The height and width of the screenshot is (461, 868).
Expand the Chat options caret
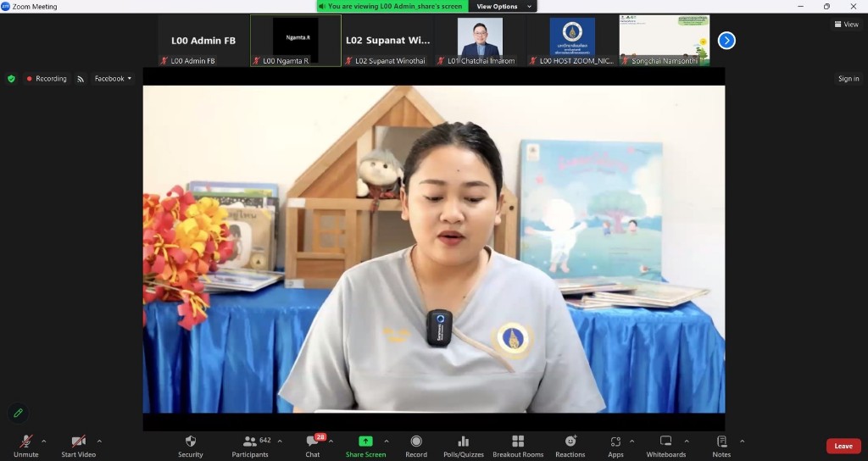pos(331,441)
